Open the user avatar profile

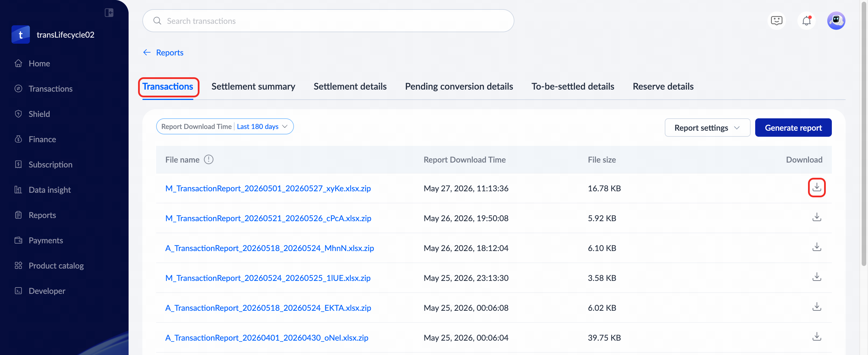coord(836,21)
